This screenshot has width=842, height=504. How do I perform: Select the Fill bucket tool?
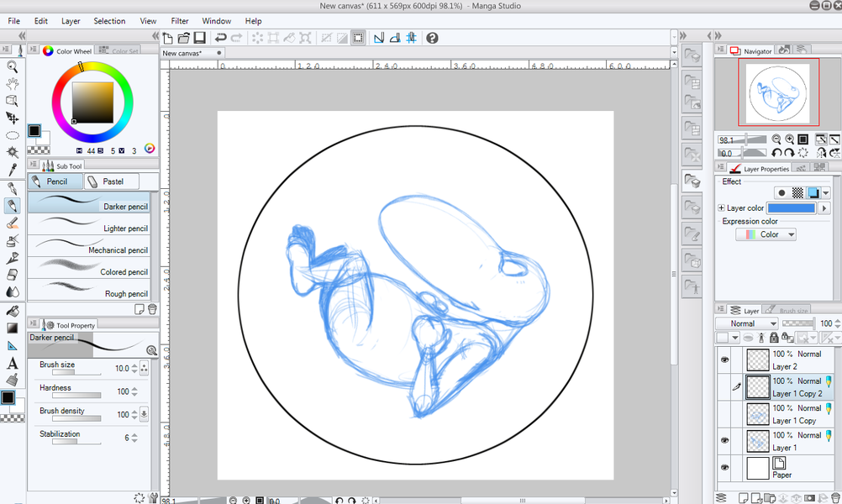point(13,311)
